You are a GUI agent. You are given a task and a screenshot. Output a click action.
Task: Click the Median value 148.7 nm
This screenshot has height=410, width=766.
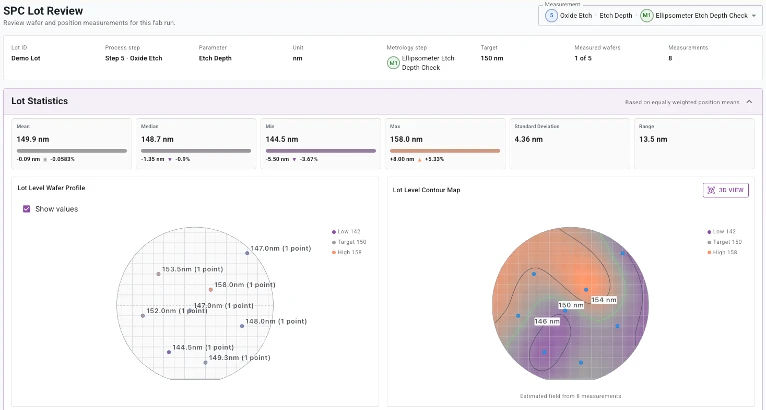click(157, 139)
